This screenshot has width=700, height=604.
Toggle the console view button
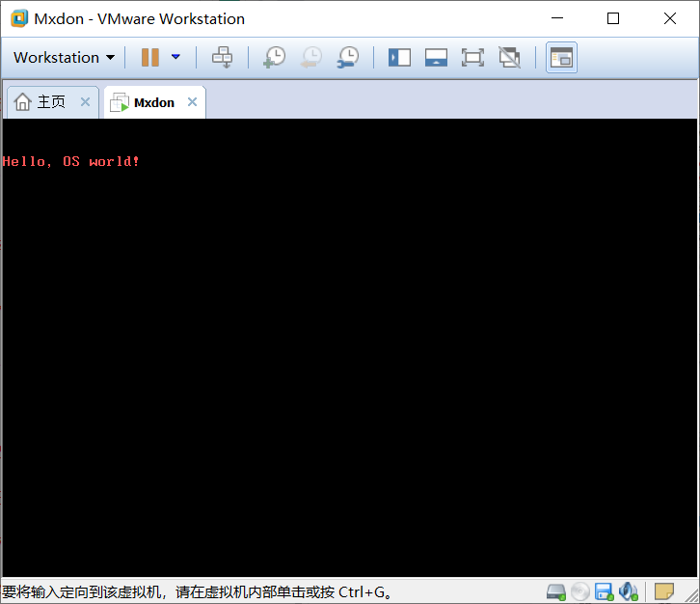point(561,58)
